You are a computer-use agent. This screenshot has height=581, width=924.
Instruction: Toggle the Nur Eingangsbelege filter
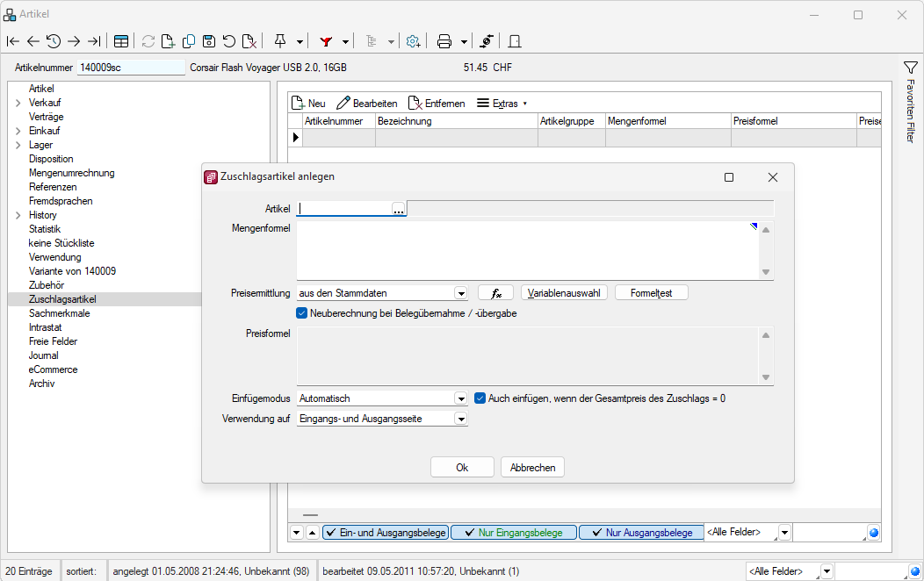coord(514,533)
